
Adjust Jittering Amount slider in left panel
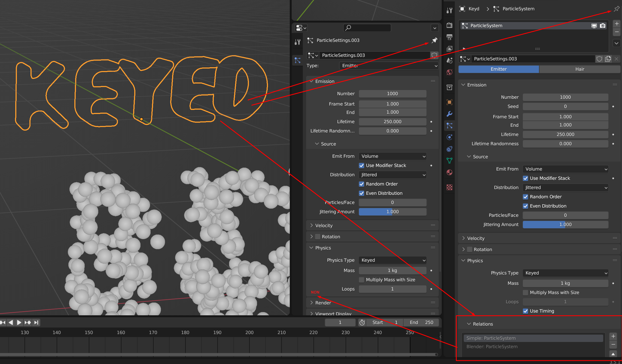point(392,212)
